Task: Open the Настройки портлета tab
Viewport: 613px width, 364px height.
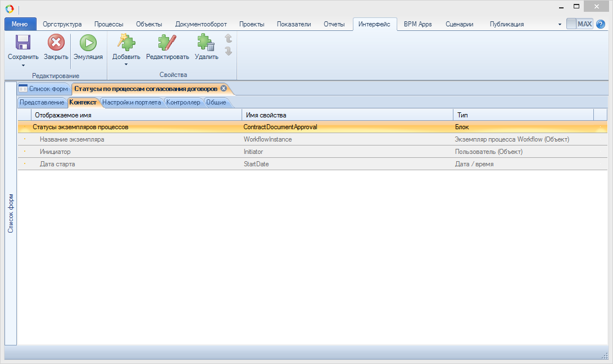Action: pos(131,102)
